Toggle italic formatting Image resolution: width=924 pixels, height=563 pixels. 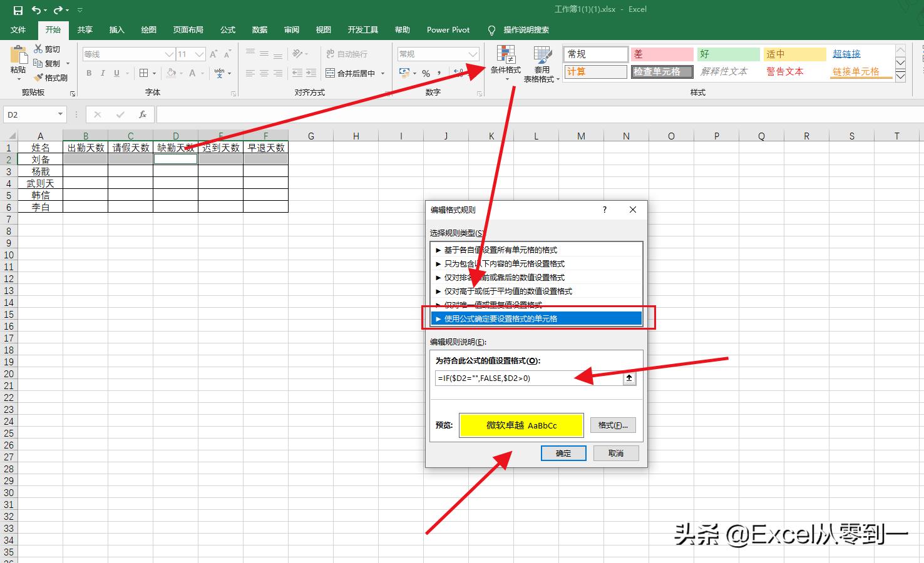point(103,73)
